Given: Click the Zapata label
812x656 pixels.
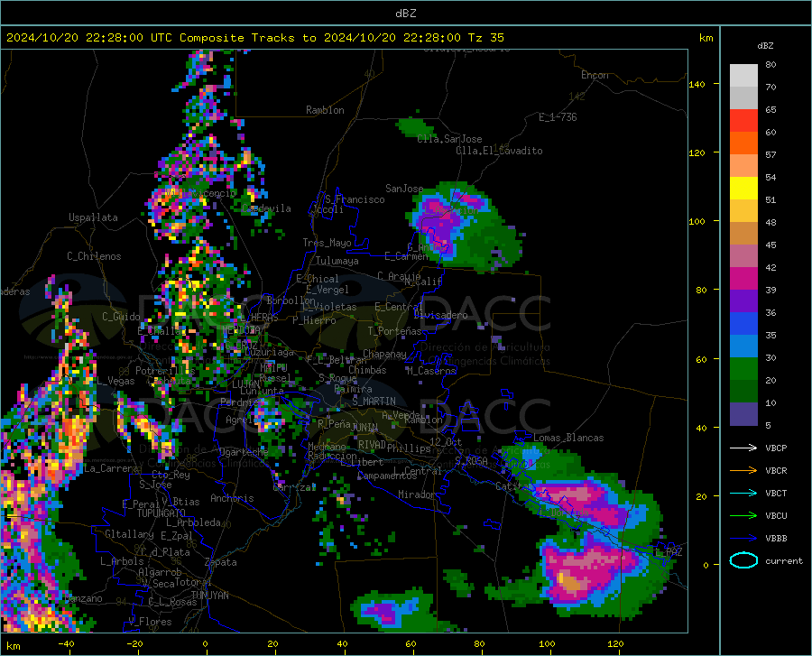Looking at the screenshot, I should 221,562.
